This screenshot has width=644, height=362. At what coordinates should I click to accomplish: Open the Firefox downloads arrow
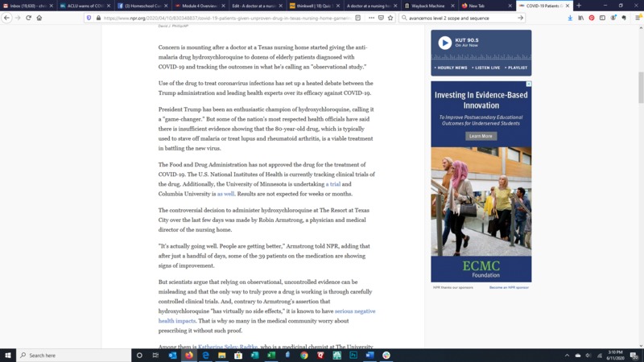[571, 18]
